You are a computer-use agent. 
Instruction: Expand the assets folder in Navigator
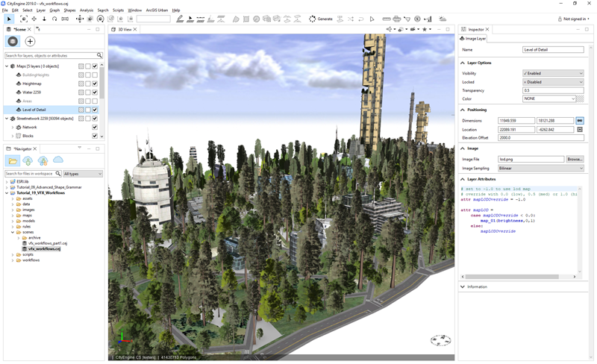coord(13,198)
